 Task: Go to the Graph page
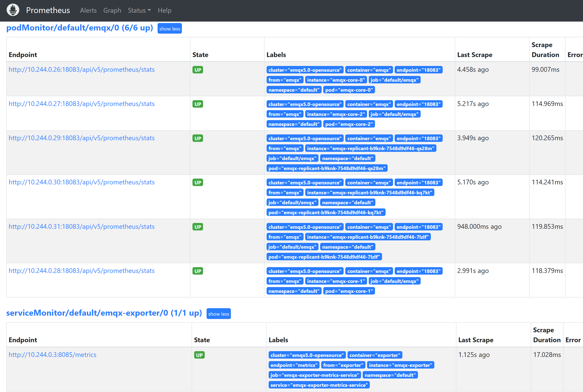click(112, 11)
